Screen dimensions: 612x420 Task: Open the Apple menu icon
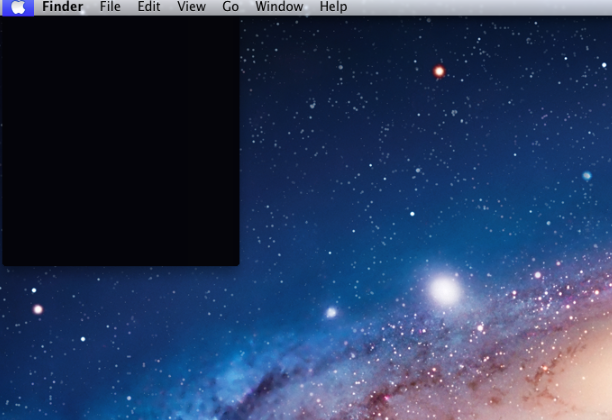[18, 7]
